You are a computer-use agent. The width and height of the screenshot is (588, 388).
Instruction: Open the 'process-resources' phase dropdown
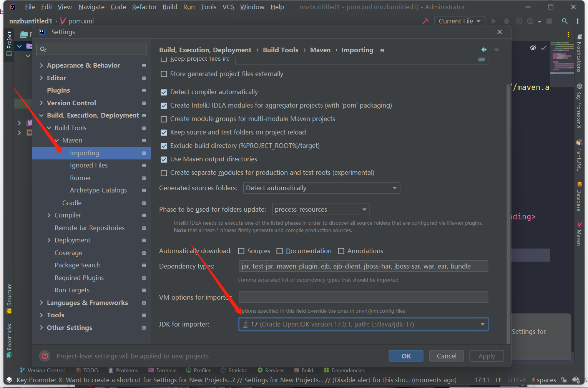364,209
